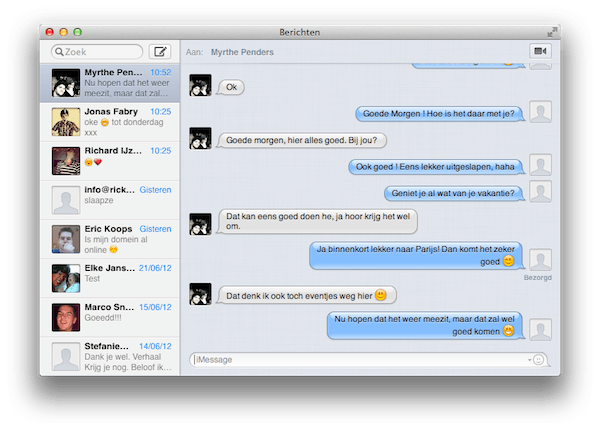Image resolution: width=600 pixels, height=431 pixels.
Task: Click the red close window button
Action: [49, 32]
